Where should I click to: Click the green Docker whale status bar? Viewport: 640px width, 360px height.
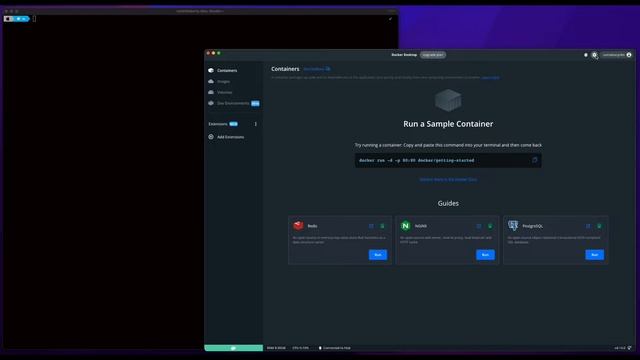pos(233,348)
